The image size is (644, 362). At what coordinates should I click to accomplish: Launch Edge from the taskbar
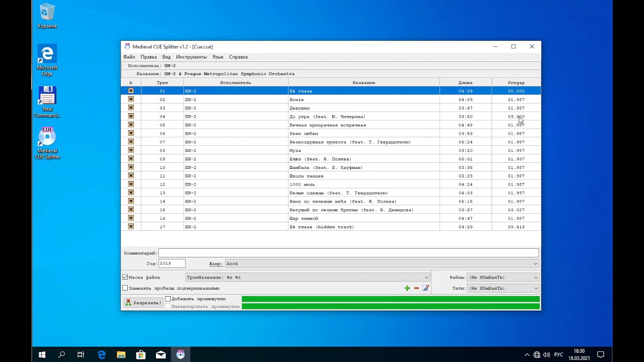coord(102,354)
